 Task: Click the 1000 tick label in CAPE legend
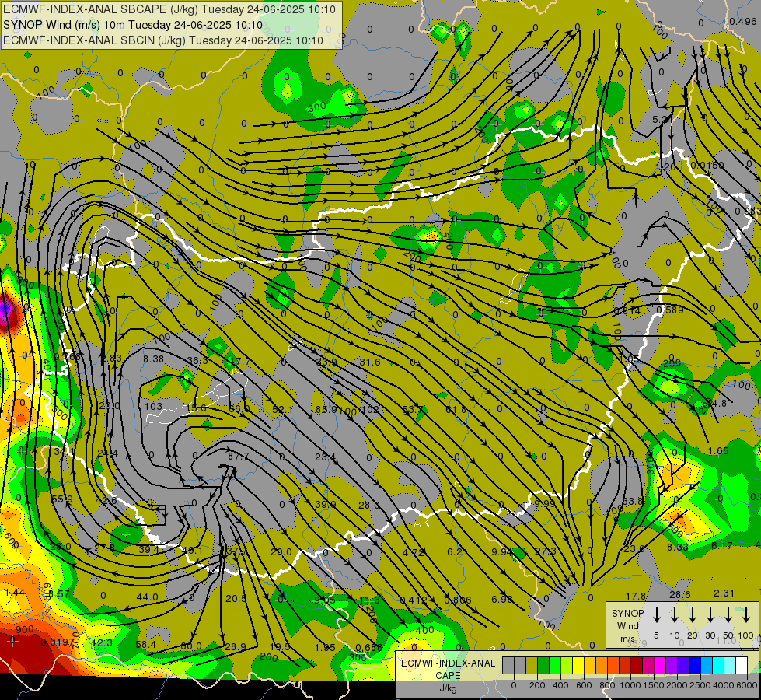pyautogui.click(x=630, y=685)
